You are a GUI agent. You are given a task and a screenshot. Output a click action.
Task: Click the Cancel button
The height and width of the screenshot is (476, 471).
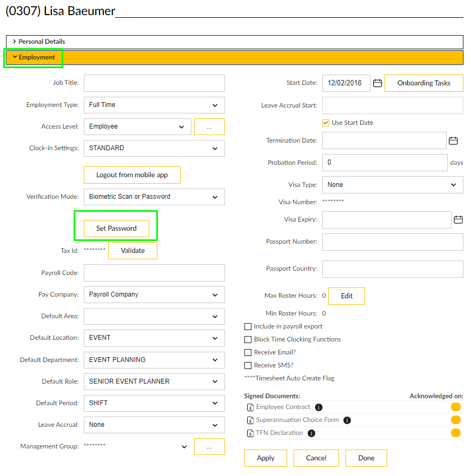(316, 458)
